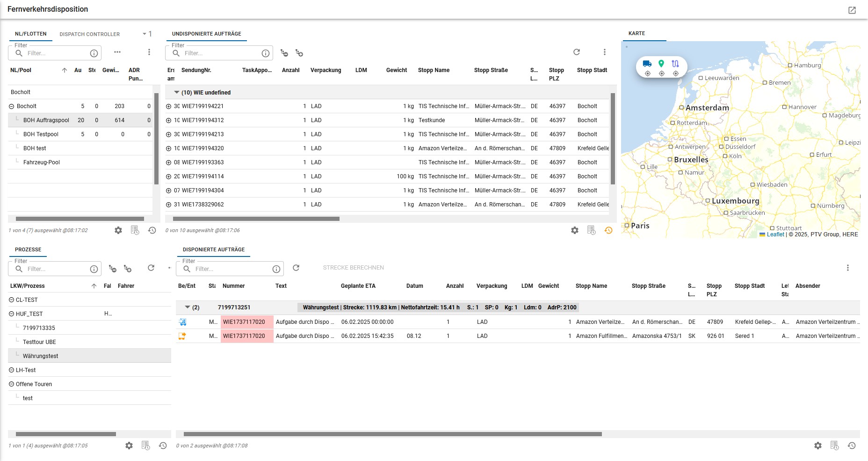Screen dimensions: 868x461
Task: Show filter info in the NL/Flotten panel
Action: pos(94,53)
